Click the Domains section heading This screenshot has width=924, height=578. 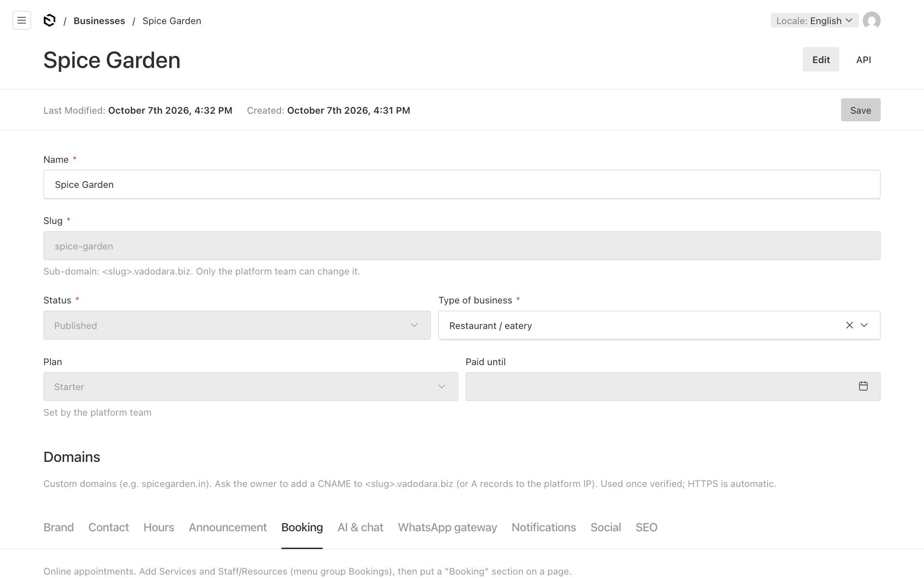[x=72, y=457]
